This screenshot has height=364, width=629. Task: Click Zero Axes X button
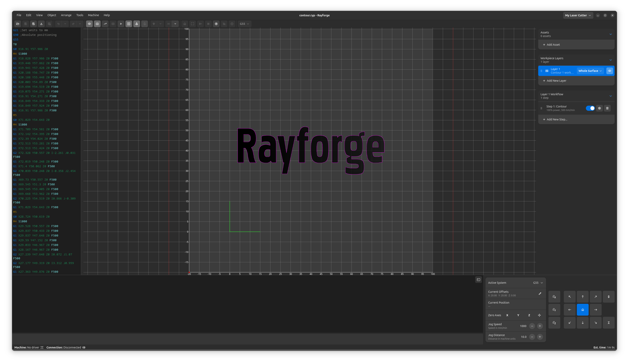pos(507,315)
